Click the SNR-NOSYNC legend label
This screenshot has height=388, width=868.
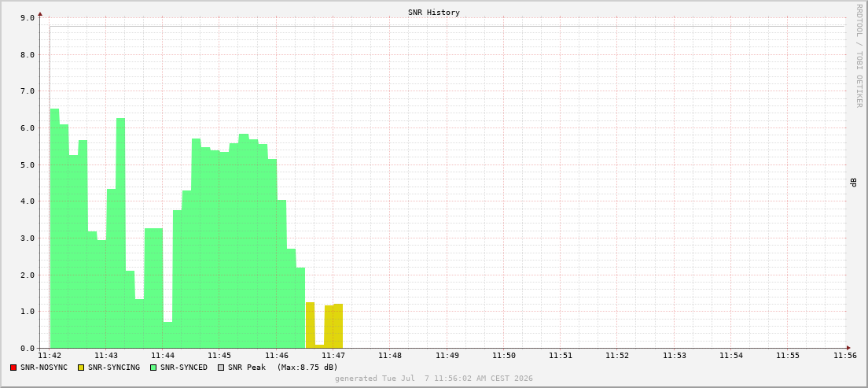(x=44, y=368)
